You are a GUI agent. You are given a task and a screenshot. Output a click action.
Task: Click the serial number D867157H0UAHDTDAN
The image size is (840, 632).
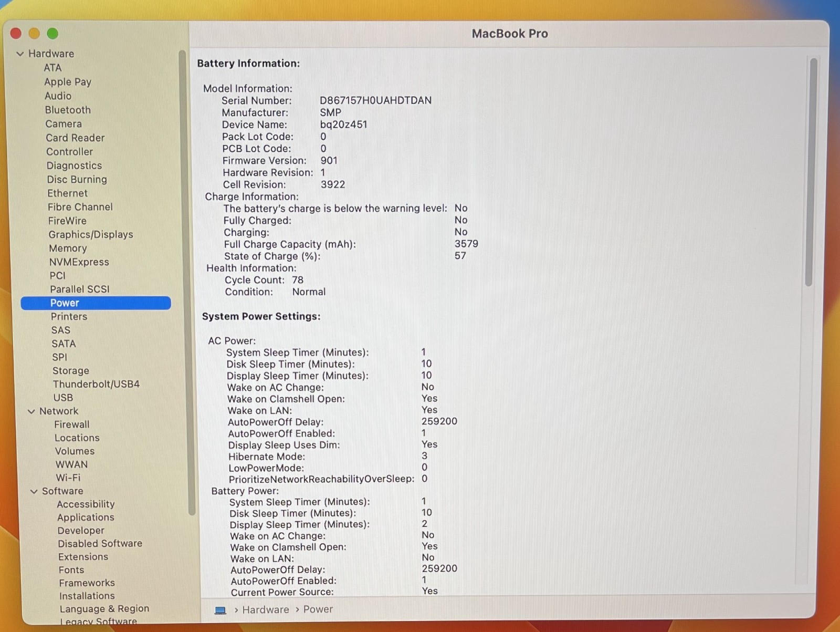(375, 100)
